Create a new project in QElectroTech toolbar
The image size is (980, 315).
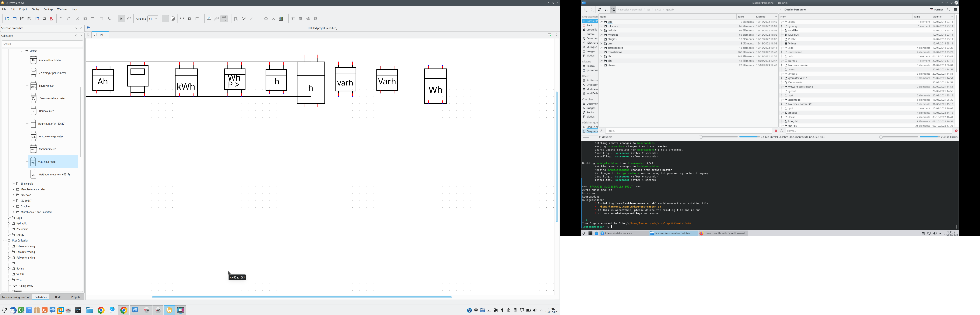coord(7,19)
